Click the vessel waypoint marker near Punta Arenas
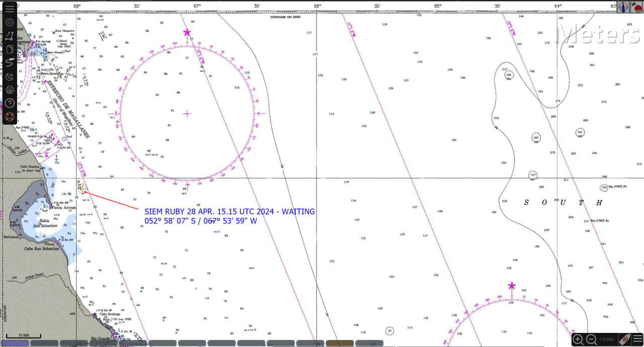 82,189
